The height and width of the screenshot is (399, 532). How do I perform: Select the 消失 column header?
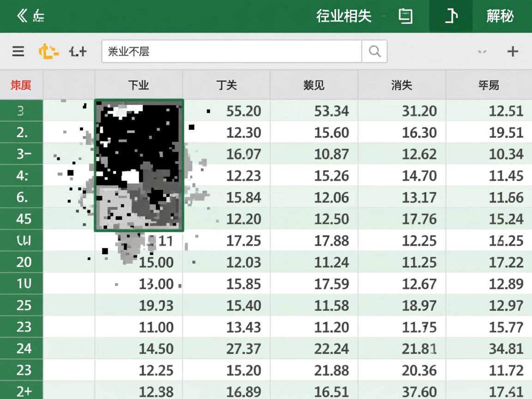401,85
